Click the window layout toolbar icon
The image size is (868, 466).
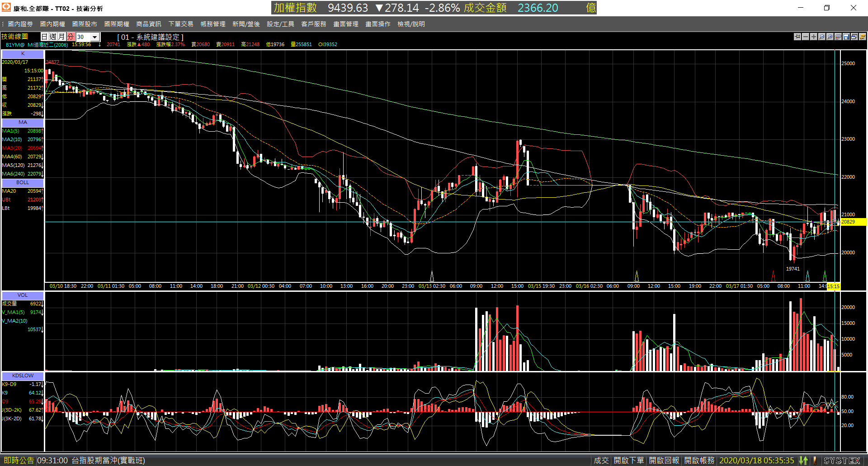854,37
